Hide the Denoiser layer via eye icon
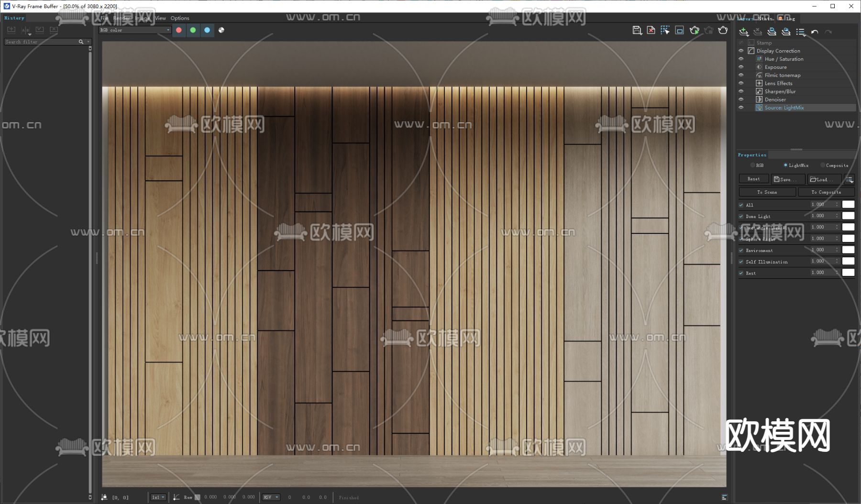 pos(741,99)
